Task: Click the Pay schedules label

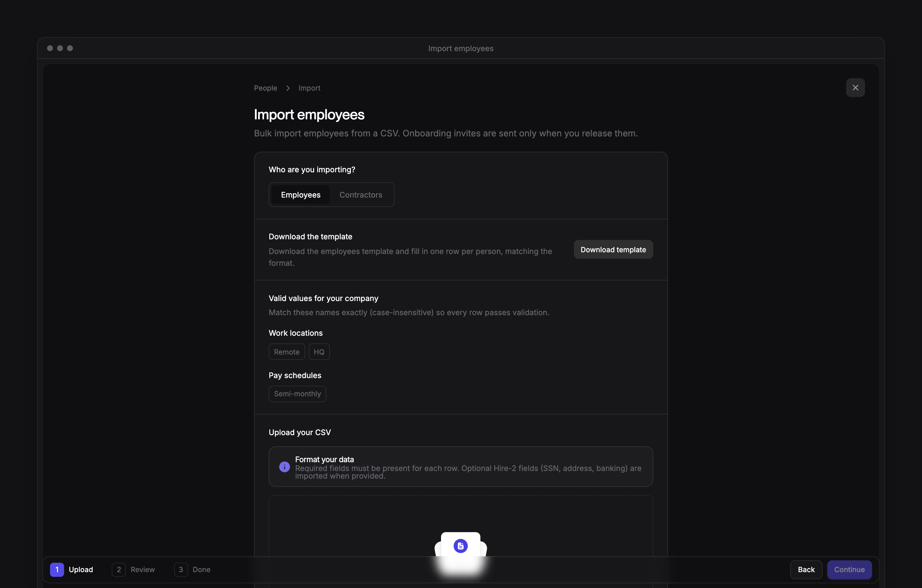Action: 295,375
